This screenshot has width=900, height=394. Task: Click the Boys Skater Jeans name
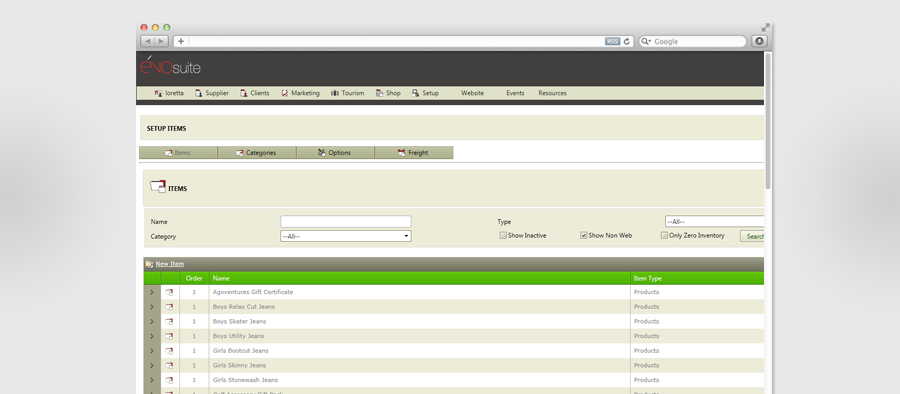[239, 322]
